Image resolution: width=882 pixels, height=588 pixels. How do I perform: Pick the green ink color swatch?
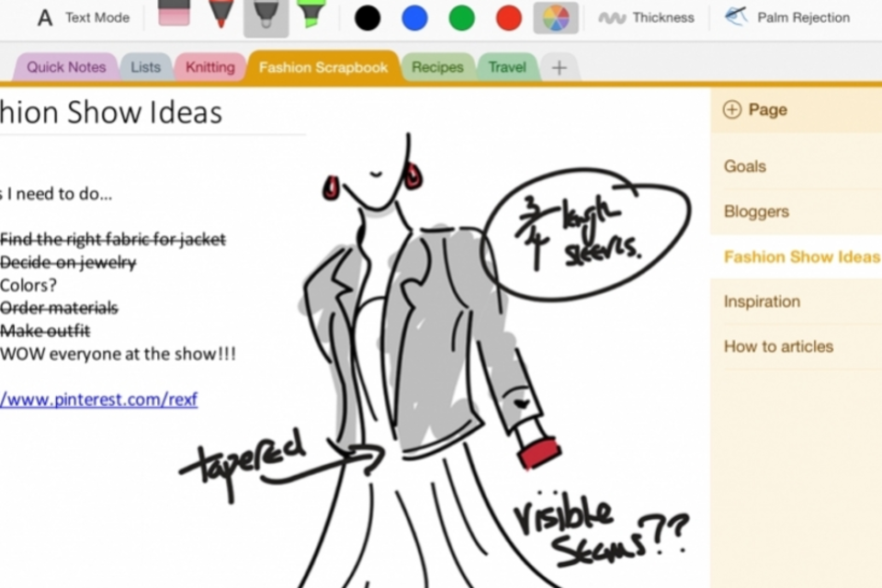(462, 17)
